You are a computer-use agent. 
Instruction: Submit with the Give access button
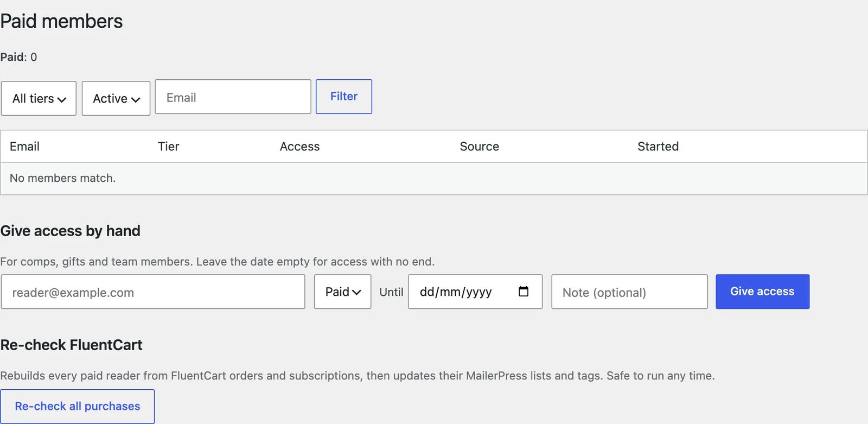pyautogui.click(x=762, y=292)
